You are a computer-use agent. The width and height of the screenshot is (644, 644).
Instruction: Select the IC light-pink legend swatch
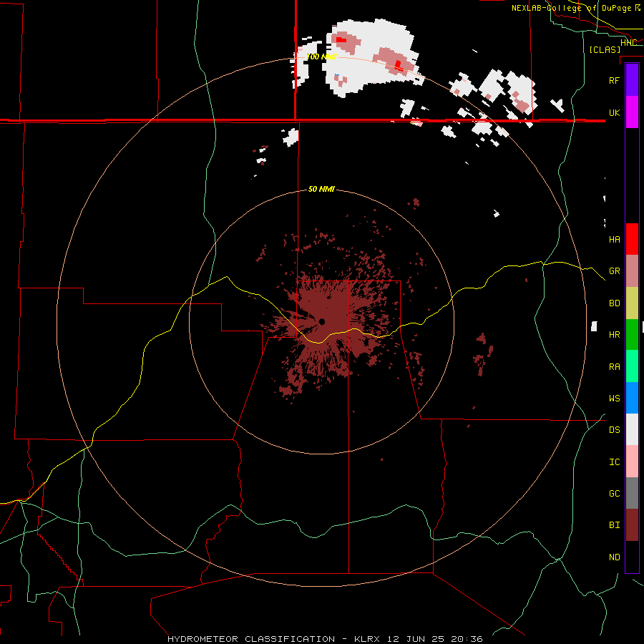pos(632,462)
